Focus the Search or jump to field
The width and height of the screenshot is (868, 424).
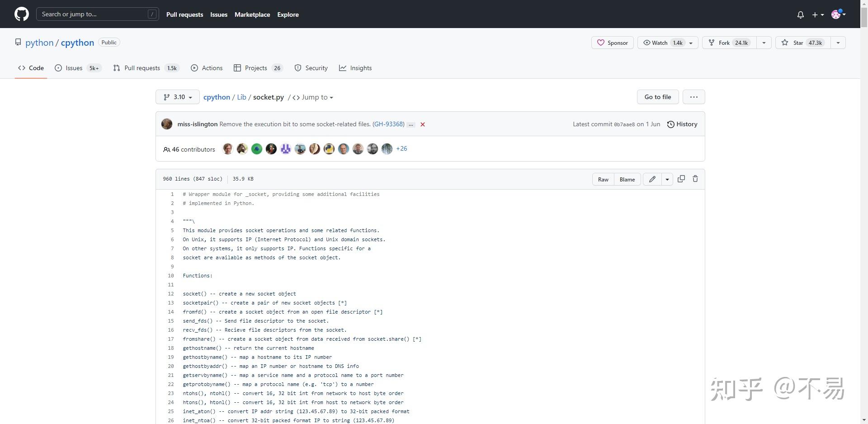point(98,14)
